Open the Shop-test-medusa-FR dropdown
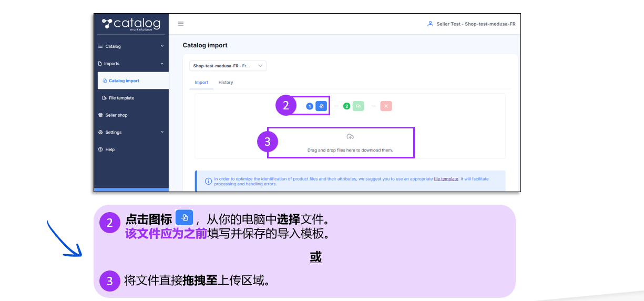Screen dimensions: 644x301 pyautogui.click(x=228, y=66)
